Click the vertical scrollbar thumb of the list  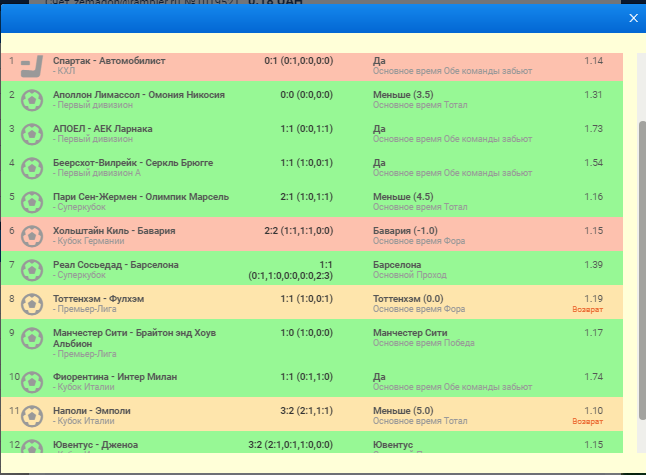[x=642, y=270]
